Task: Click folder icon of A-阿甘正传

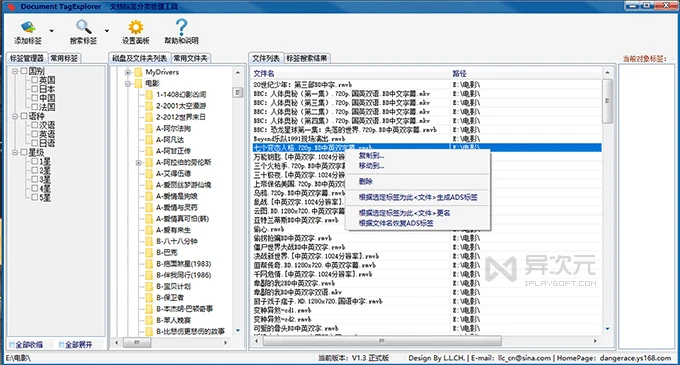Action: [149, 151]
